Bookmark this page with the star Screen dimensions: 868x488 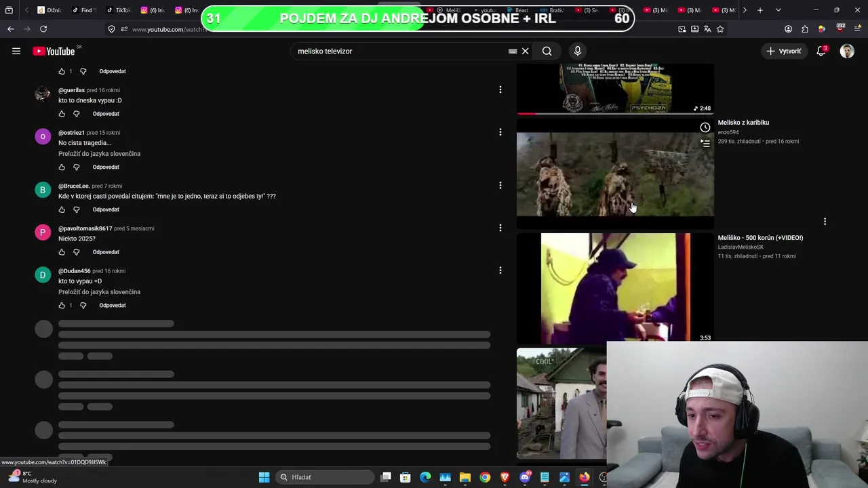[720, 29]
